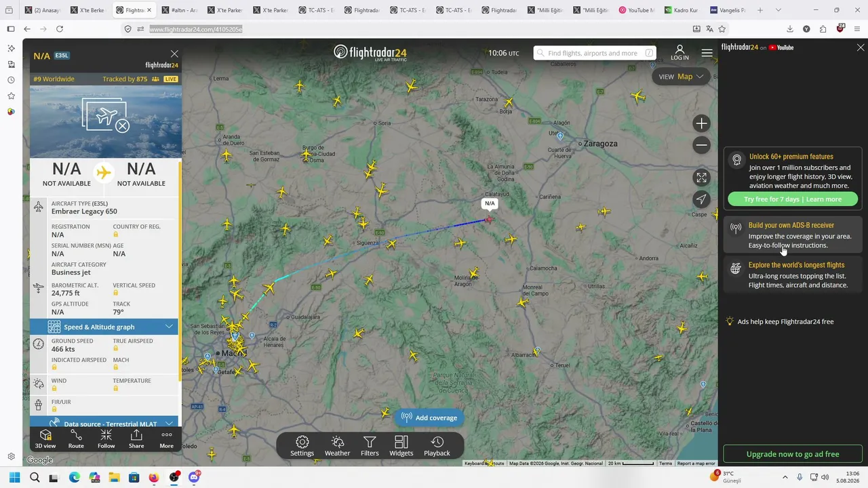
Task: Open the Weather layer options
Action: tap(337, 446)
